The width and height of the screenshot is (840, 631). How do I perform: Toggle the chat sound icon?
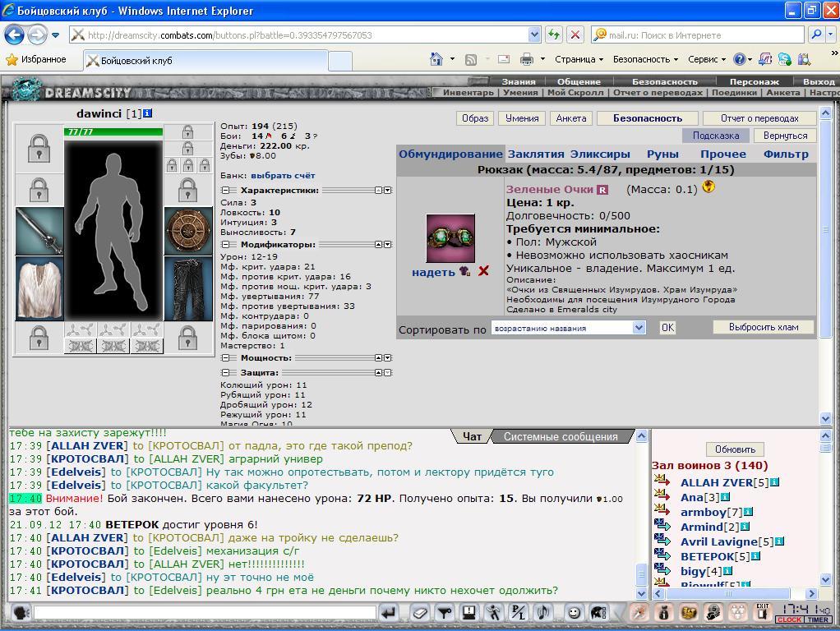542,612
